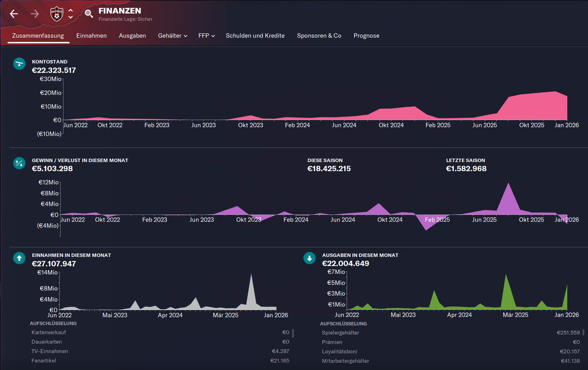Open the Schulden und Kredite tab

(255, 36)
